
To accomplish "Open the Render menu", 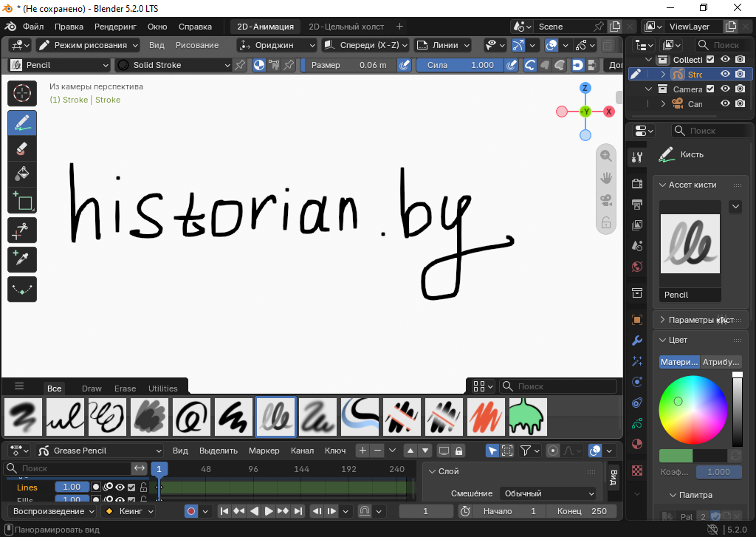I will point(115,27).
